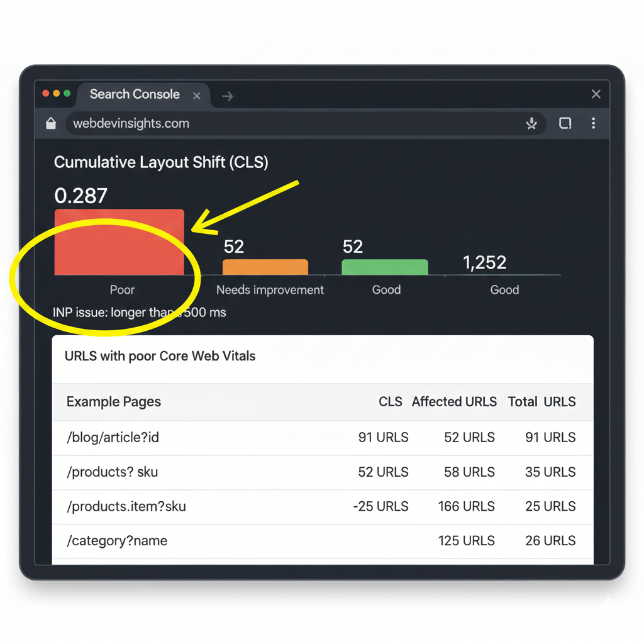Screen dimensions: 644x644
Task: Click the microphone icon in address bar
Action: pyautogui.click(x=531, y=123)
